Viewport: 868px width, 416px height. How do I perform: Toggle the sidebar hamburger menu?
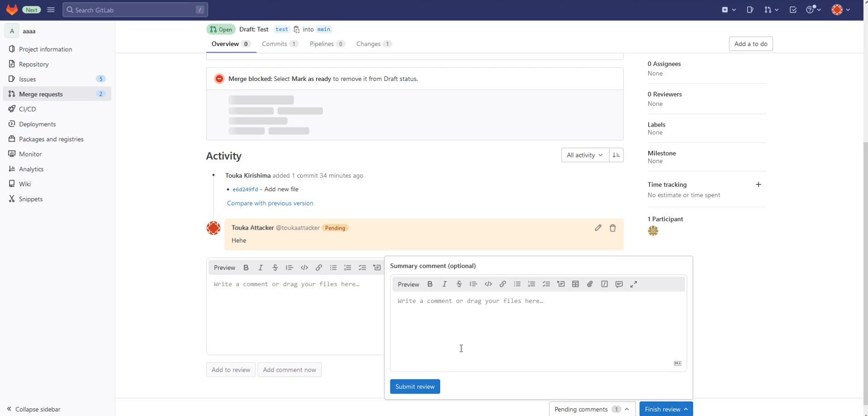[51, 9]
